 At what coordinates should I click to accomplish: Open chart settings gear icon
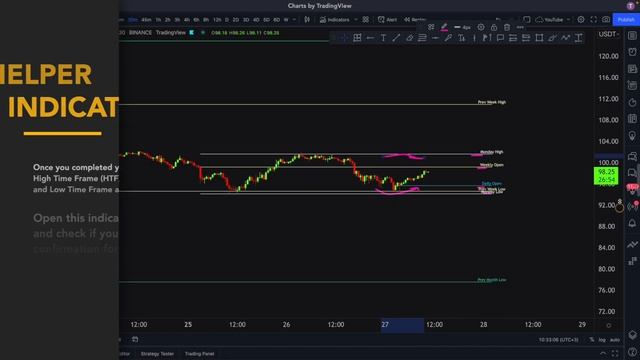tap(581, 20)
